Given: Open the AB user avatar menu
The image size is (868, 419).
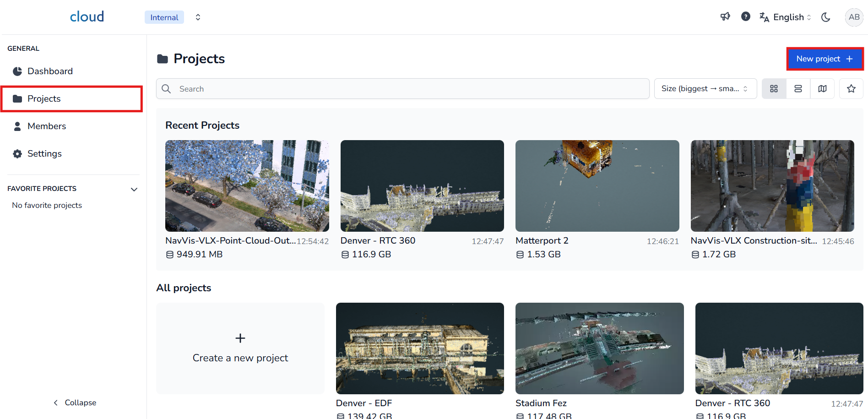Looking at the screenshot, I should [x=854, y=17].
